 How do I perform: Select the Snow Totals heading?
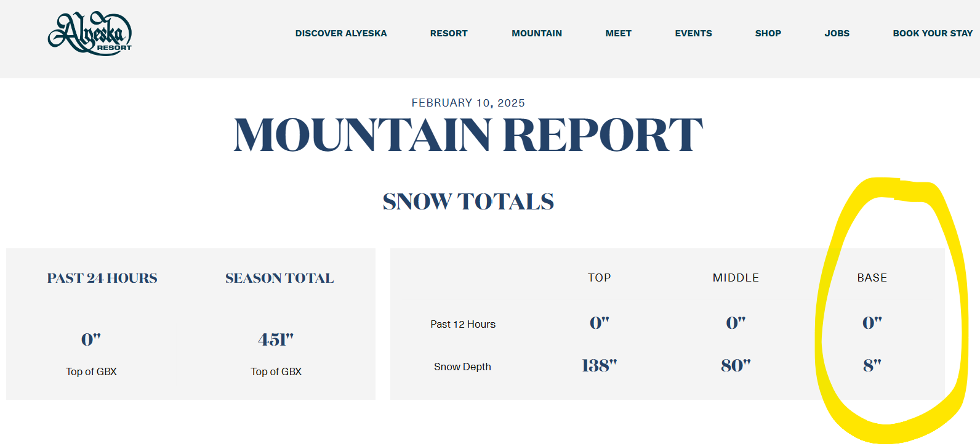coord(468,201)
